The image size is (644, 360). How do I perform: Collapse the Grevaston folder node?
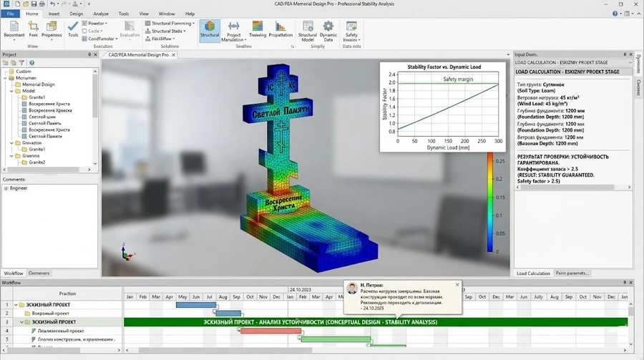click(11, 142)
